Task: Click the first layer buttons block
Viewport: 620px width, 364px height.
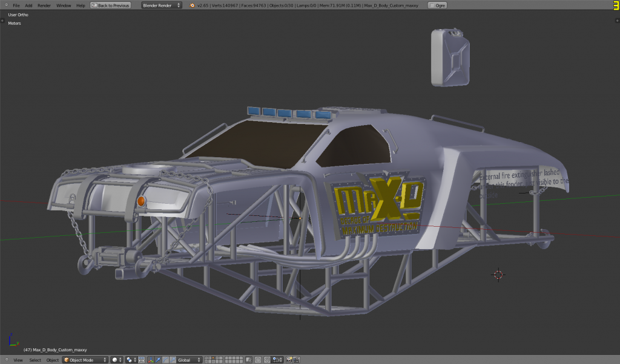Action: [214, 360]
